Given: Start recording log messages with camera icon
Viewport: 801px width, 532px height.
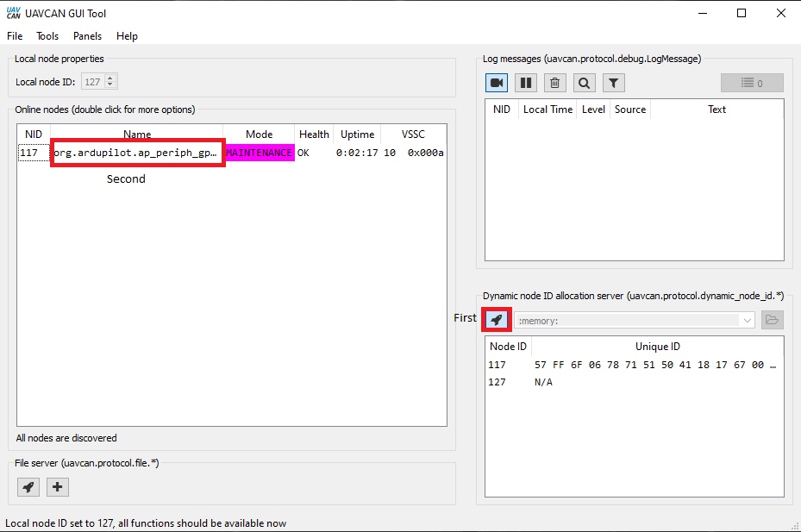Looking at the screenshot, I should click(497, 82).
